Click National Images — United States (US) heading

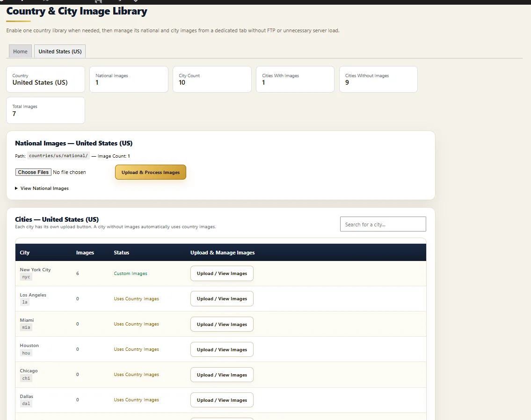point(74,143)
